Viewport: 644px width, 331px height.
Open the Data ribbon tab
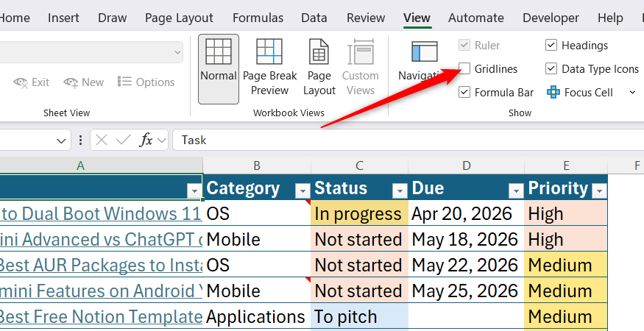[x=314, y=18]
